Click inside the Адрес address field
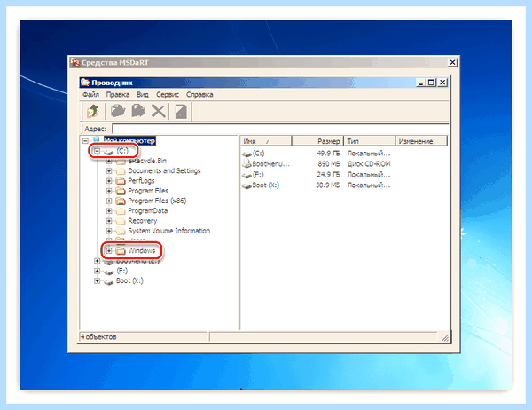Screen dimensions: 532x410 [280, 129]
